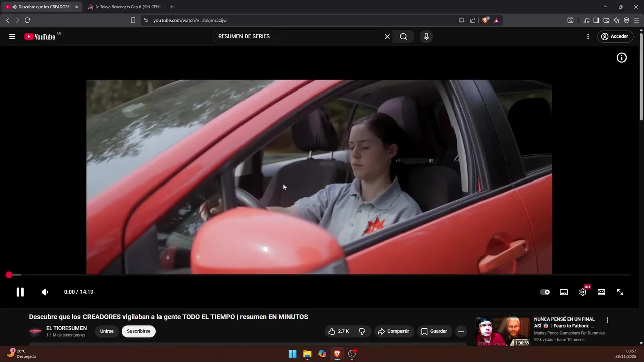Share this page via address bar share icon
Screen dimensions: 644x362
(x=473, y=20)
